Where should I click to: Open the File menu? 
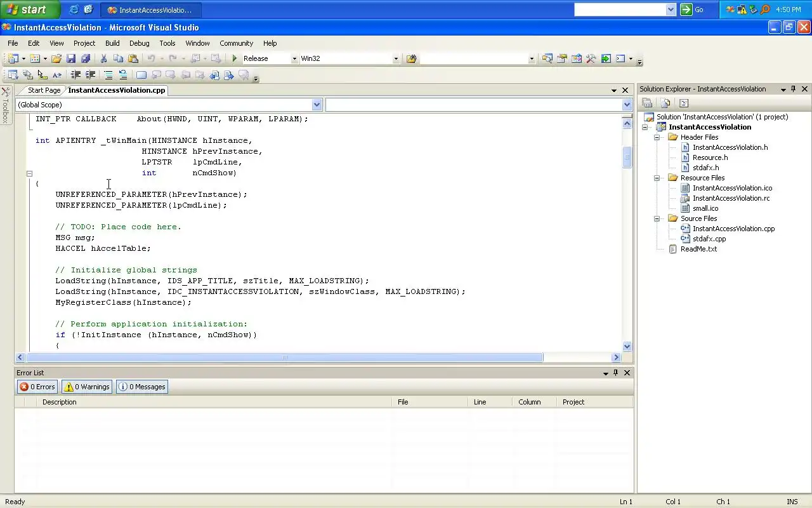[x=13, y=43]
